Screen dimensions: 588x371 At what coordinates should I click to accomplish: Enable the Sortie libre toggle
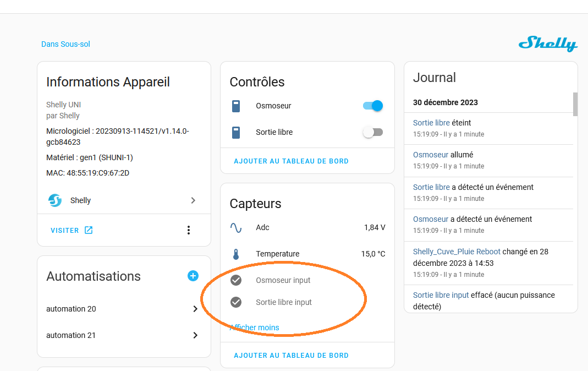373,132
